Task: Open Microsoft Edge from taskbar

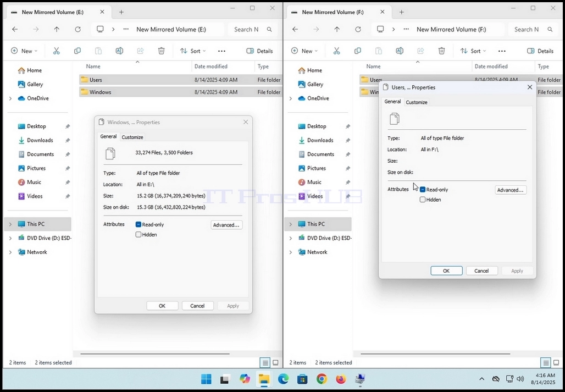Action: point(283,379)
